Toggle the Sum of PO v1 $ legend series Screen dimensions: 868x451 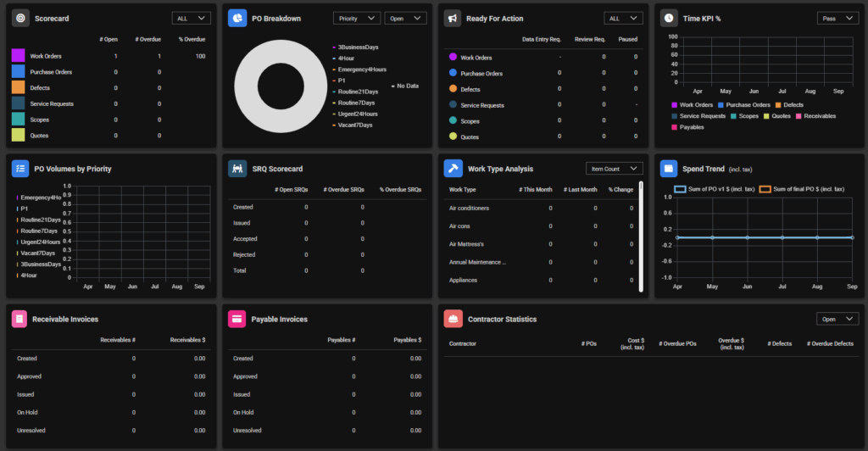click(x=714, y=189)
